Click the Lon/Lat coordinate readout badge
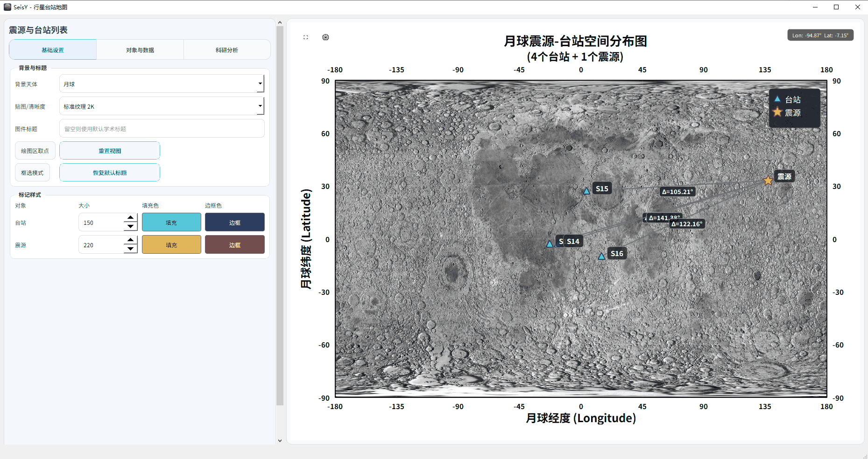Image resolution: width=868 pixels, height=459 pixels. point(820,35)
